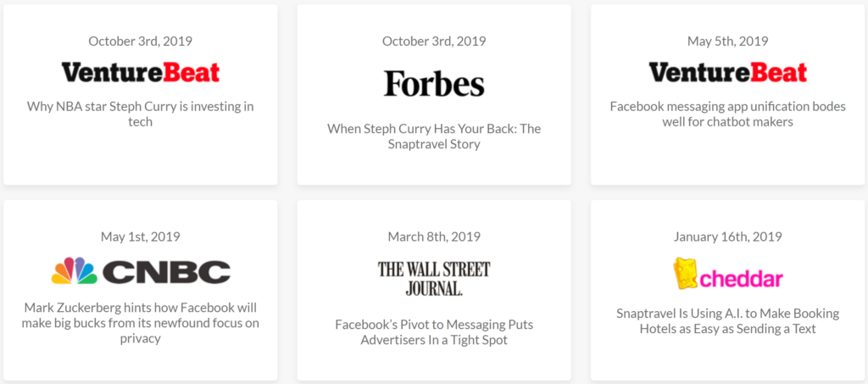Image resolution: width=868 pixels, height=384 pixels.
Task: Open 'Facebook's Pivot to Messaging' headline
Action: tap(434, 332)
